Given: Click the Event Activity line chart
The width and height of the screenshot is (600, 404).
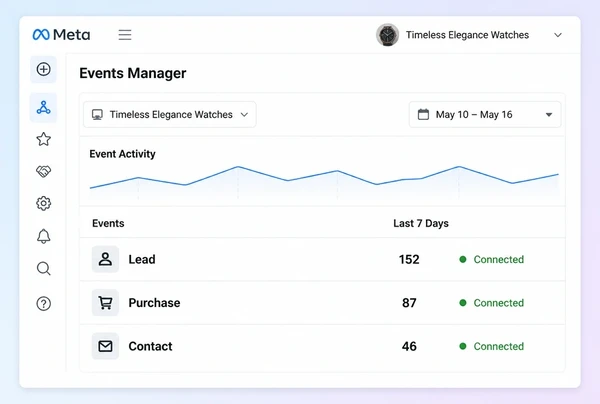Looking at the screenshot, I should (x=324, y=182).
